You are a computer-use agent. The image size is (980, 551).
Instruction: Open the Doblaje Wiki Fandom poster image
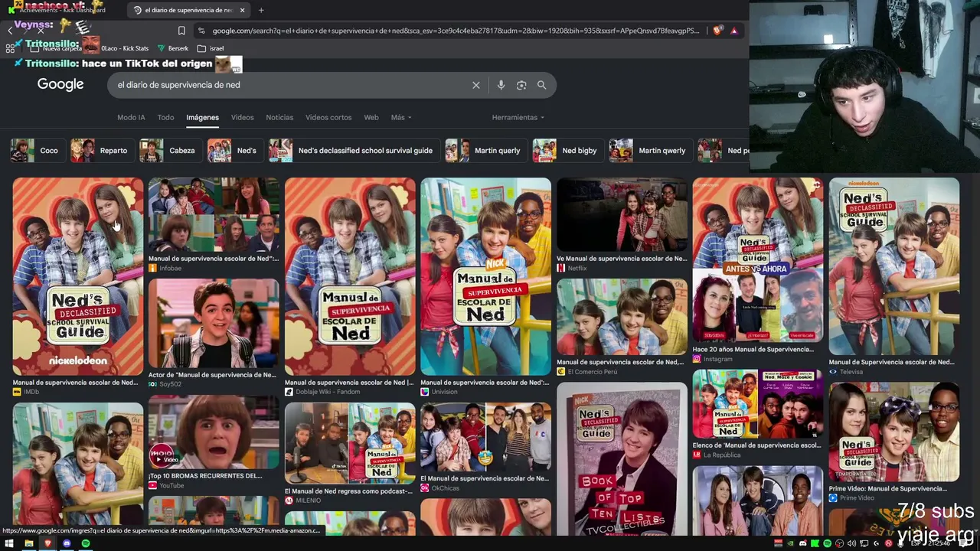(350, 276)
